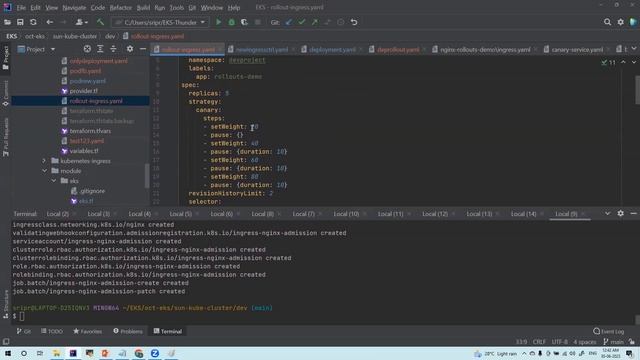Hide the Project panel with minus icon

(143, 49)
